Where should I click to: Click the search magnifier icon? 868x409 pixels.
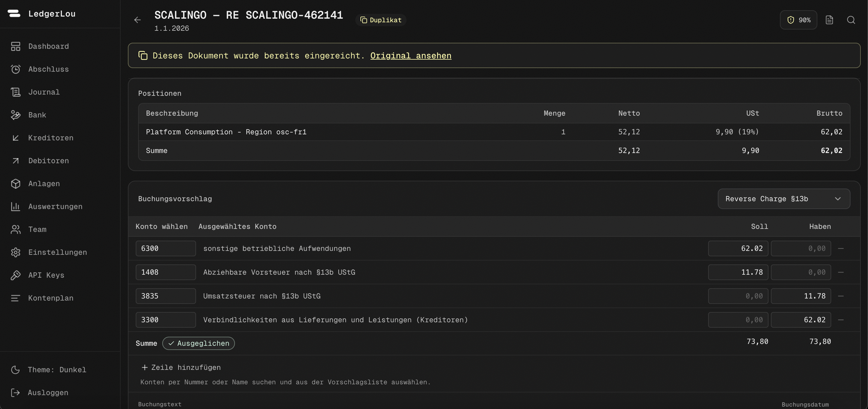[x=851, y=20]
